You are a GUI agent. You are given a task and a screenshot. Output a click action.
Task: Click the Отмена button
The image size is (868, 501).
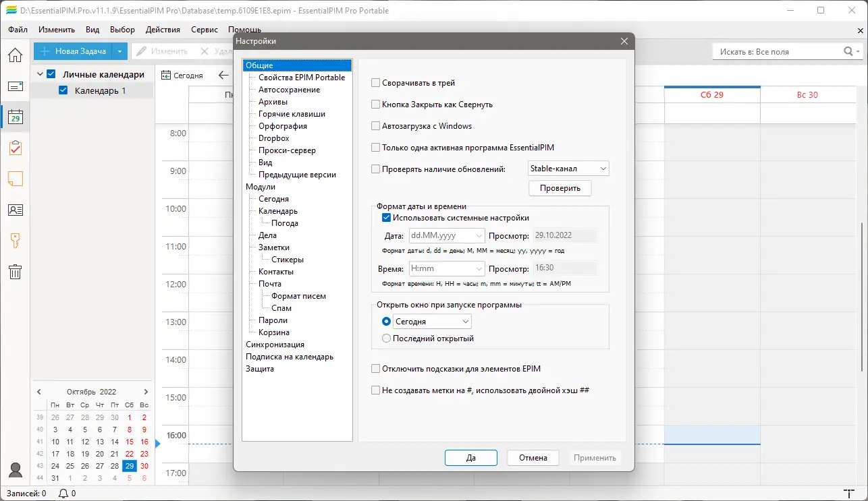533,458
